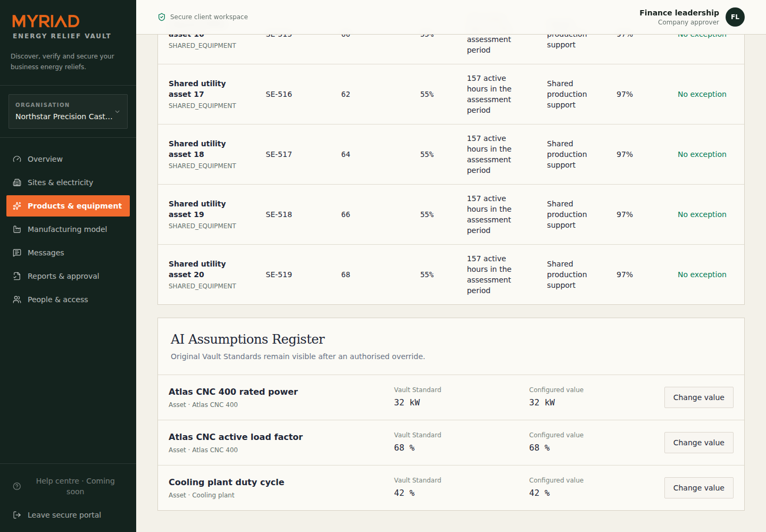
Task: Click the Leave secure portal exit icon
Action: pyautogui.click(x=17, y=515)
